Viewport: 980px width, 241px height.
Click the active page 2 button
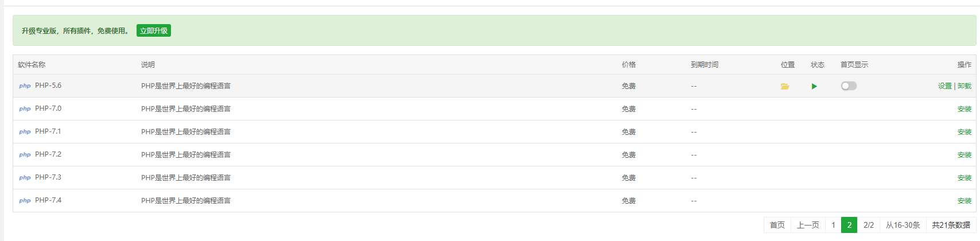(849, 225)
